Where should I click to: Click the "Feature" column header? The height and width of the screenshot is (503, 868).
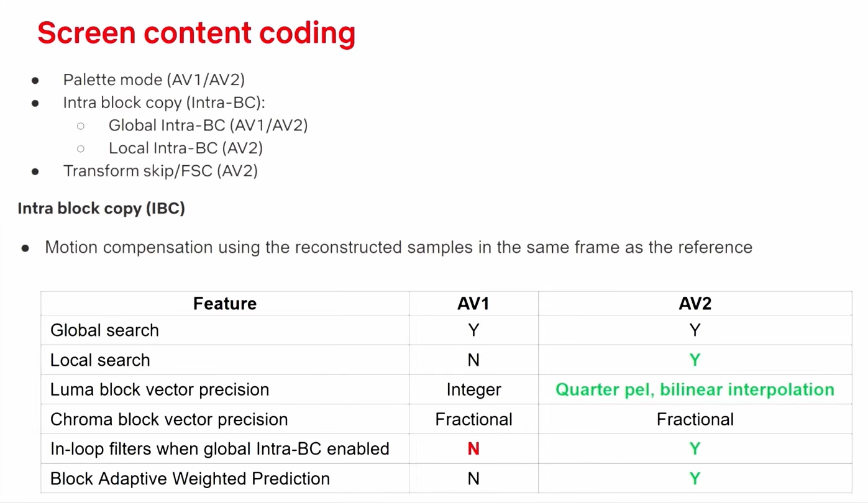225,304
